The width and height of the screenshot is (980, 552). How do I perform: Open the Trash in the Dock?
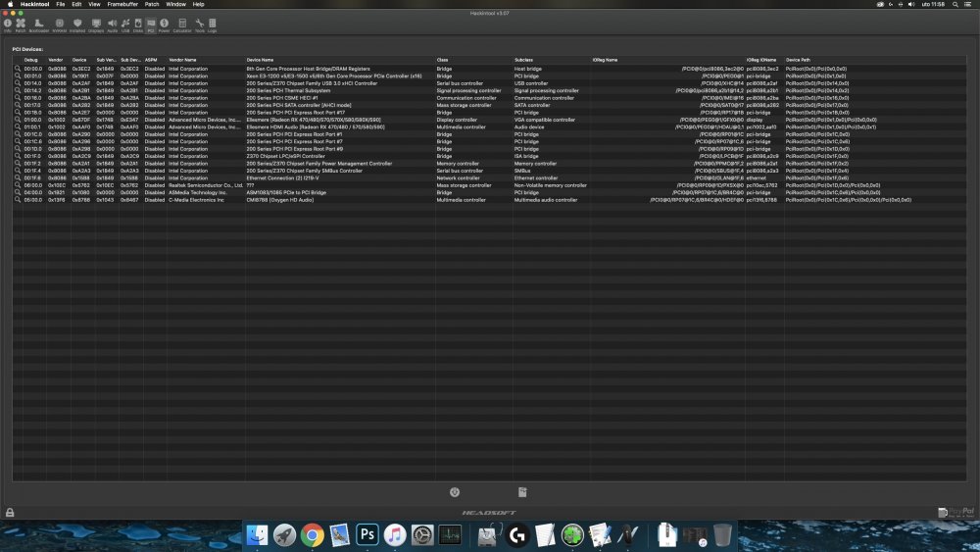[x=722, y=535]
